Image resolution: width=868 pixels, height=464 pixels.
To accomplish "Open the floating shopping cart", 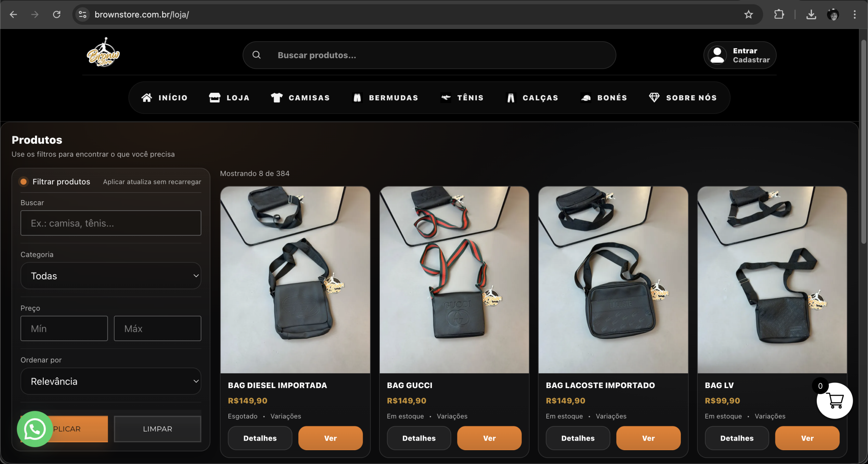I will pos(834,401).
